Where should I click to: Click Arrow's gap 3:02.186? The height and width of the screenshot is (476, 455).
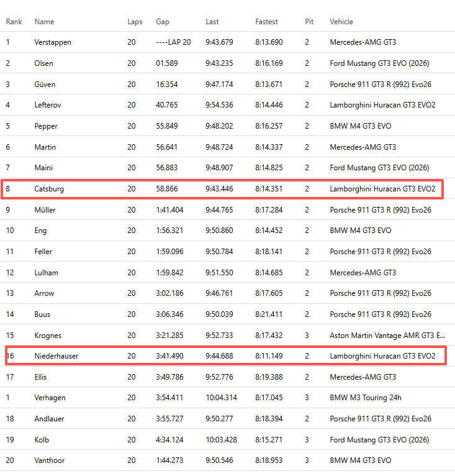[169, 293]
